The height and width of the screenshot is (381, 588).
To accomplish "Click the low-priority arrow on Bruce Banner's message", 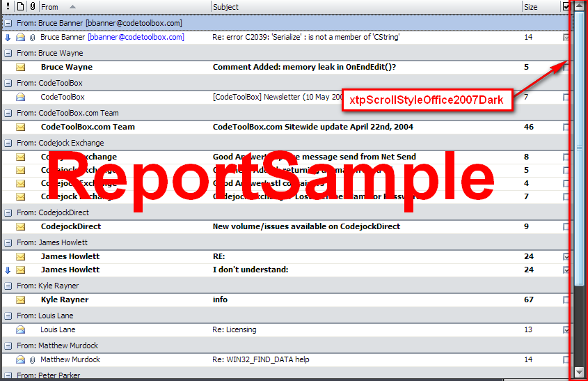I will tap(8, 38).
